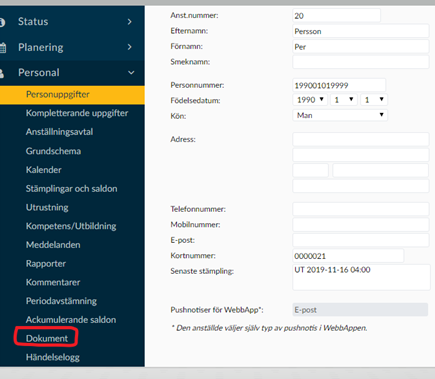Click the Personnummer field
The height and width of the screenshot is (379, 435).
click(x=339, y=85)
